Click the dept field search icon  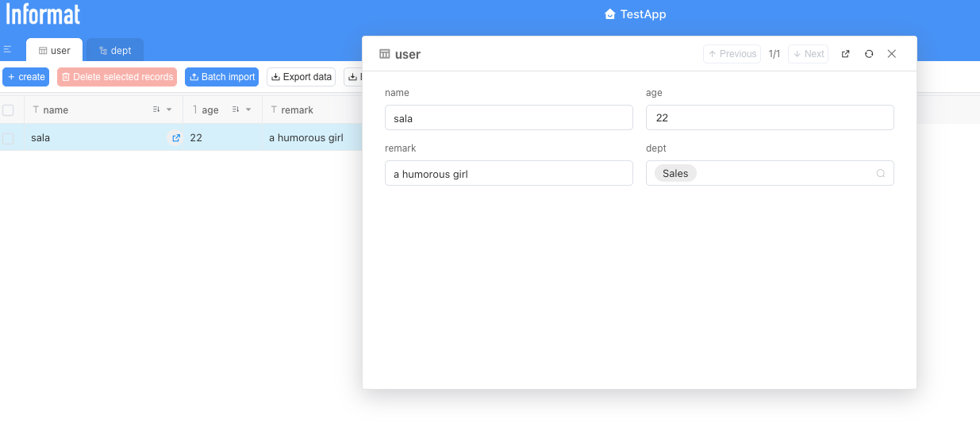pos(880,174)
